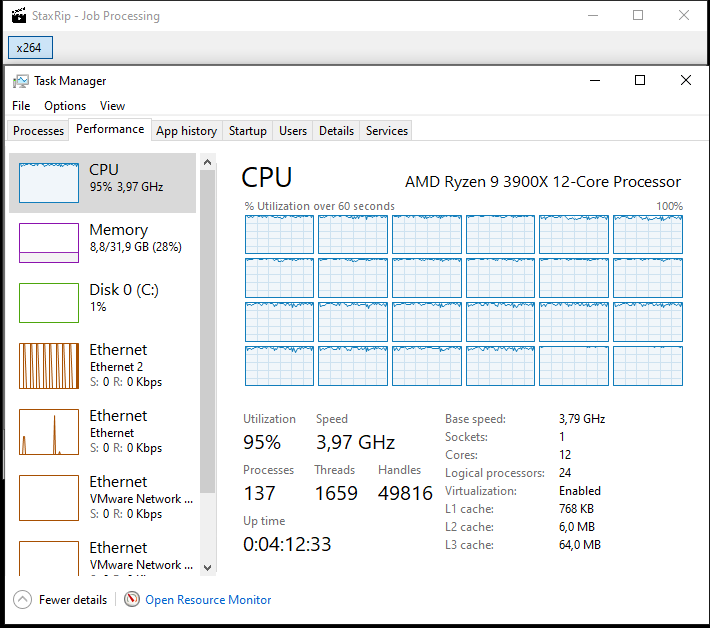Click the 95% utilization value
This screenshot has width=710, height=628.
pyautogui.click(x=262, y=442)
